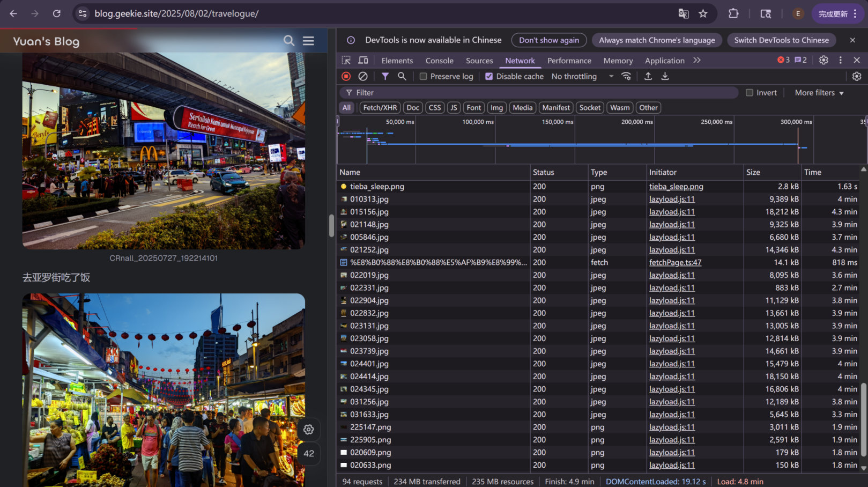Viewport: 868px width, 487px height.
Task: Tick the Invert filter checkbox
Action: click(x=750, y=93)
